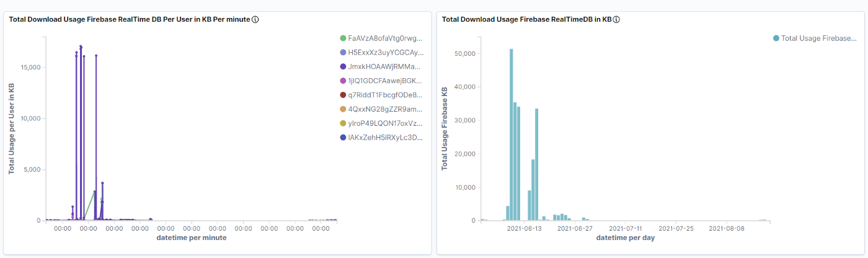Click the 'Total Usage Firebase KB' axis title

(445, 129)
